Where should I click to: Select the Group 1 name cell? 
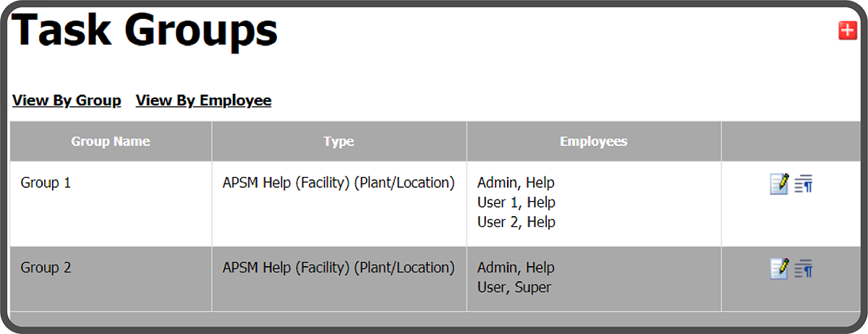(x=111, y=203)
